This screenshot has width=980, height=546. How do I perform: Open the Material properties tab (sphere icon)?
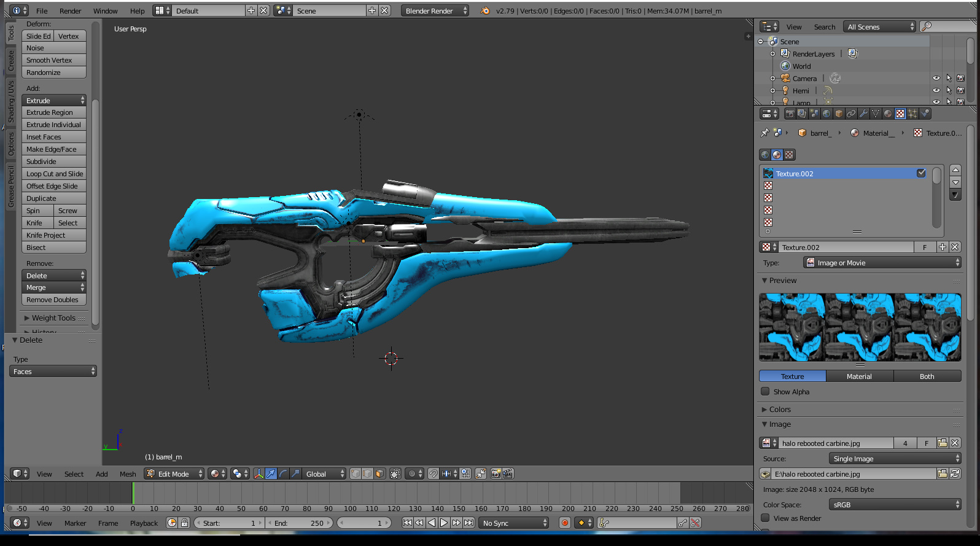tap(888, 114)
